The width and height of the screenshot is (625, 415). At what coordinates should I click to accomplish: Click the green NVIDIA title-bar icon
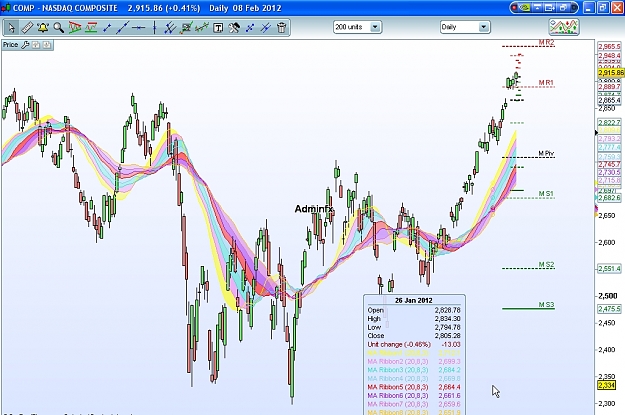(526, 8)
